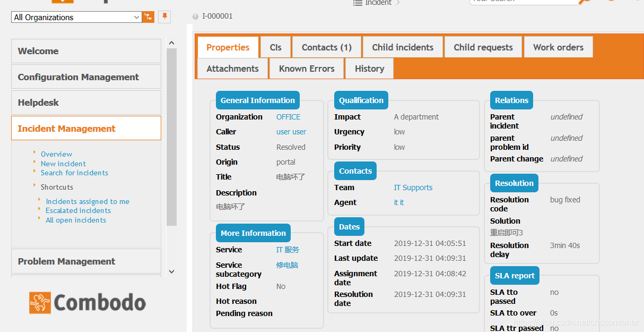Open the IT Supports team link
The image size is (644, 332).
pos(413,188)
